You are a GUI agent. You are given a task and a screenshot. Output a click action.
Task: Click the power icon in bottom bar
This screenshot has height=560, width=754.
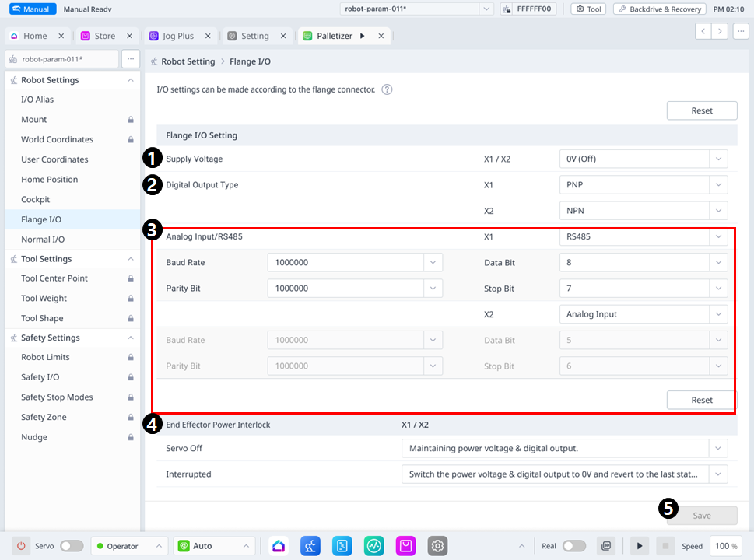tap(21, 546)
